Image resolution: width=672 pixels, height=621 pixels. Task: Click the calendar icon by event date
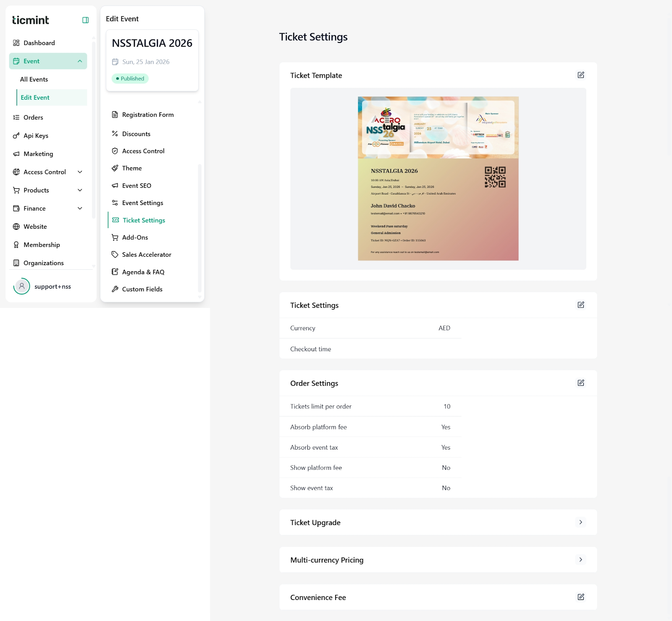tap(115, 62)
